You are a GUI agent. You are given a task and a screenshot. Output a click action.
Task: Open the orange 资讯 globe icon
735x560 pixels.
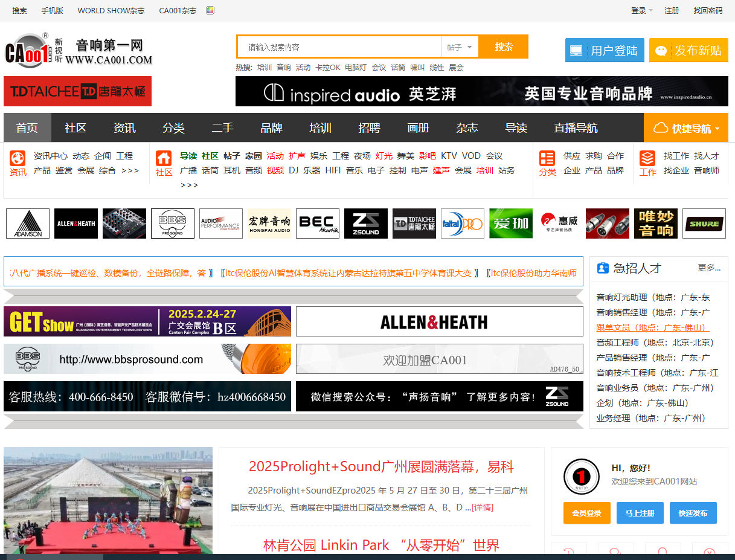18,158
